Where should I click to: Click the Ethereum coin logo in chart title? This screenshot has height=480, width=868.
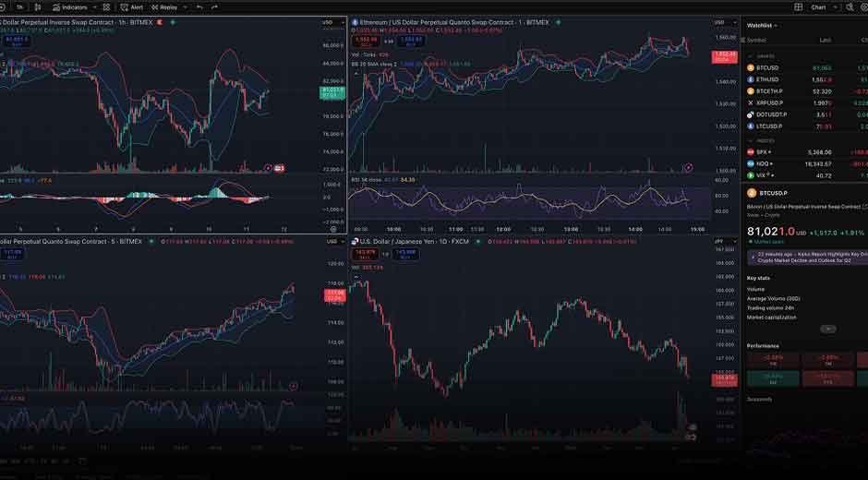click(355, 23)
